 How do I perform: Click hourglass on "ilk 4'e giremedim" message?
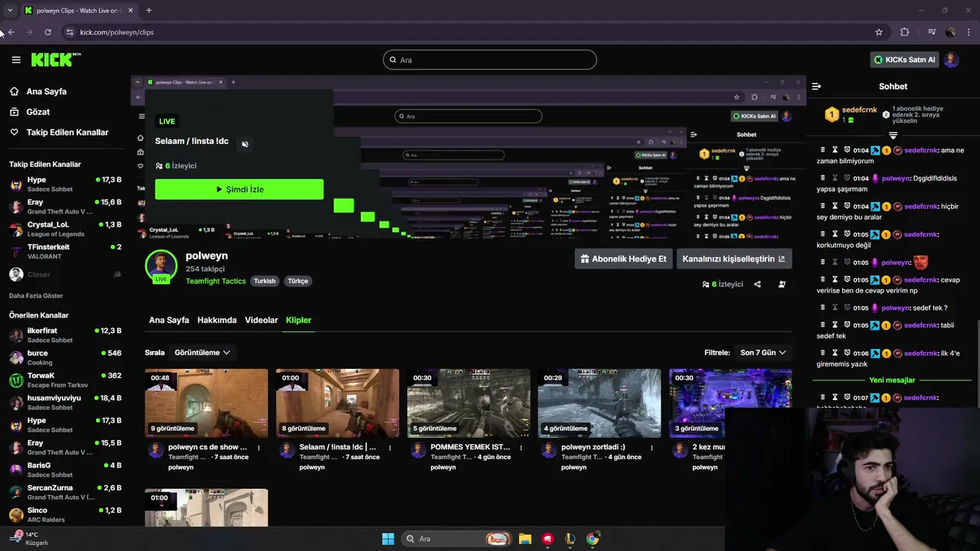click(x=835, y=353)
